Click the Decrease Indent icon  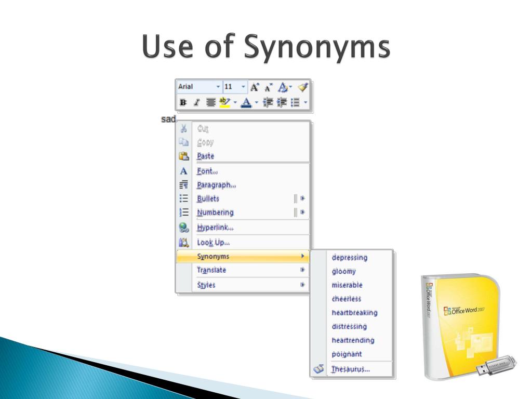[x=268, y=102]
